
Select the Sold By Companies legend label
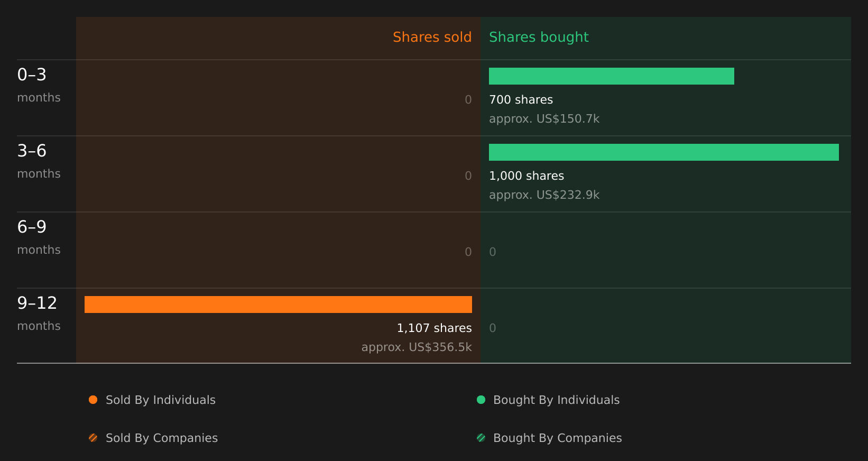coord(162,438)
